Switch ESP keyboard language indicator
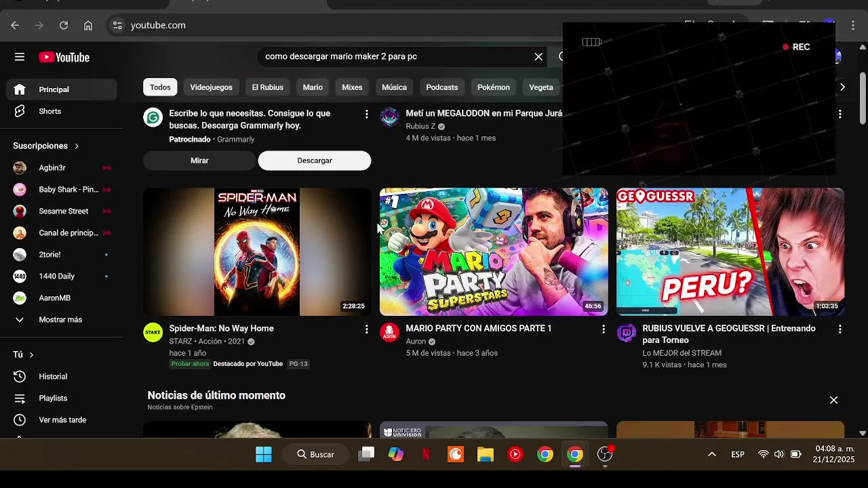 coord(738,454)
